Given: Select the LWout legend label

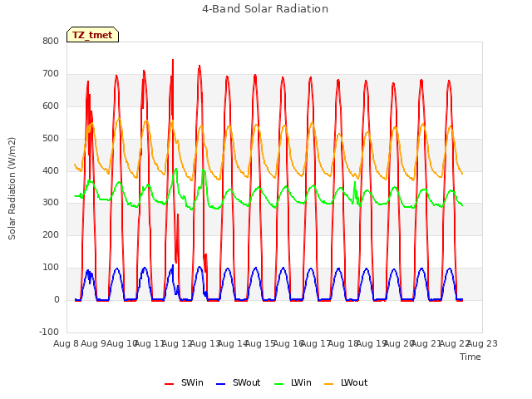Looking at the screenshot, I should [x=354, y=382].
